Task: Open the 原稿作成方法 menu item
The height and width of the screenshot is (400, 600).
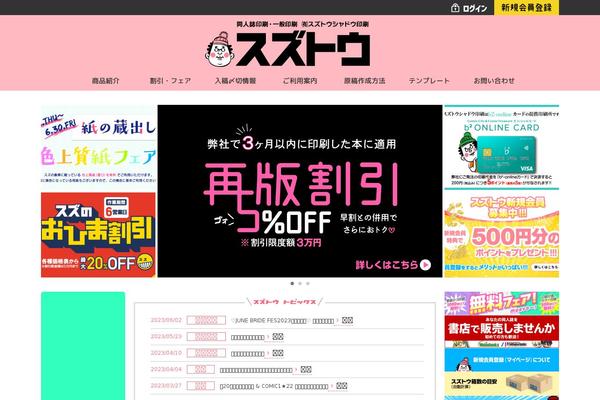Action: tap(364, 81)
